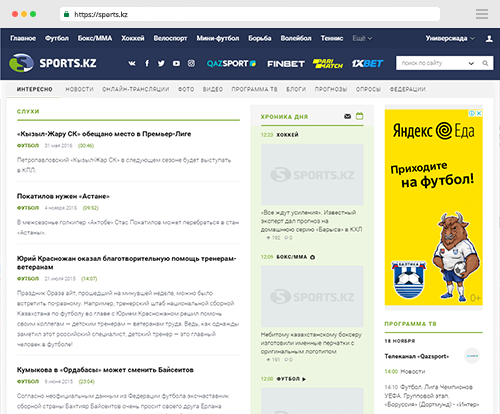Open the search field dropdown arrow
Image resolution: width=500 pixels, height=414 pixels.
click(x=471, y=63)
